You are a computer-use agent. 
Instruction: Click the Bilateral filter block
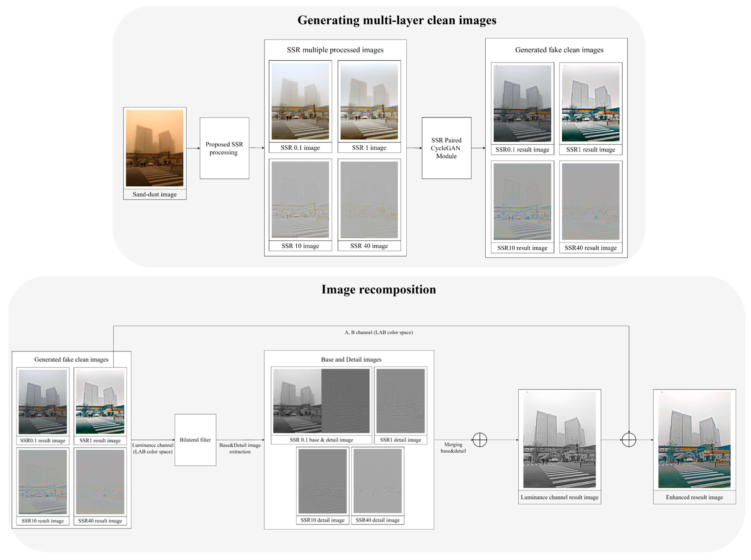pyautogui.click(x=195, y=440)
